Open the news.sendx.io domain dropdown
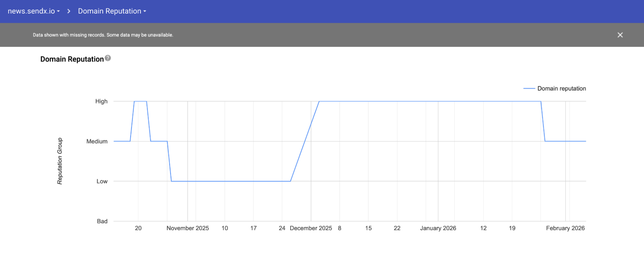The width and height of the screenshot is (644, 278). [x=34, y=11]
